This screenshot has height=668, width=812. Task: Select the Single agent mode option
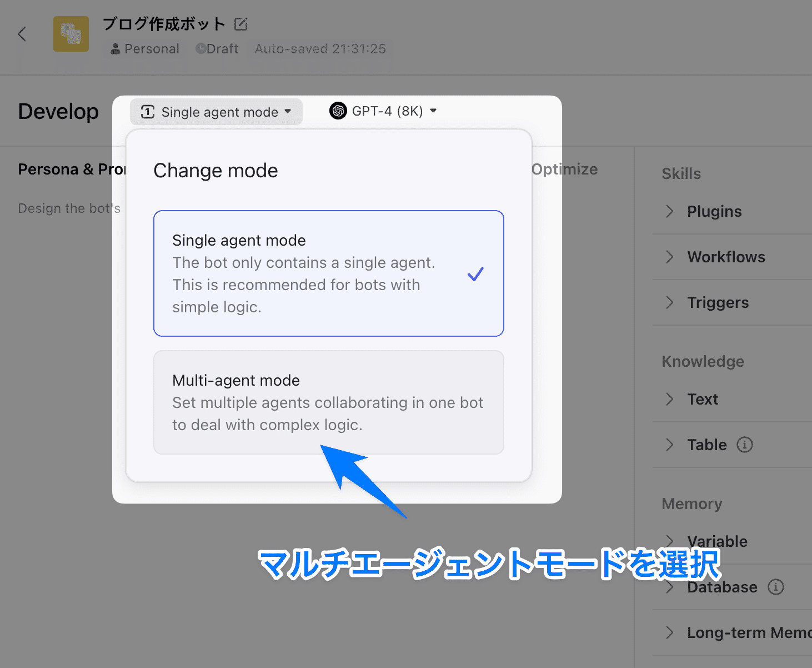328,273
